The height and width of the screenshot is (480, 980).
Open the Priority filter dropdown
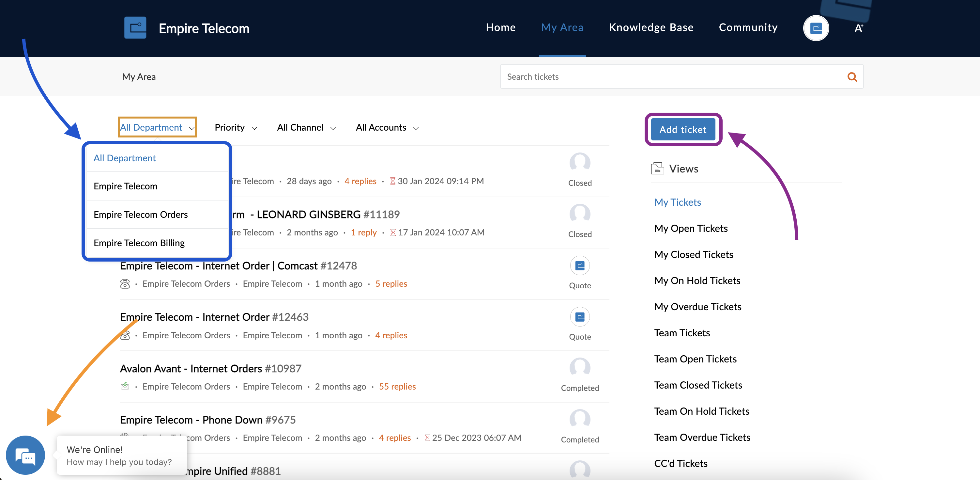[x=236, y=128]
